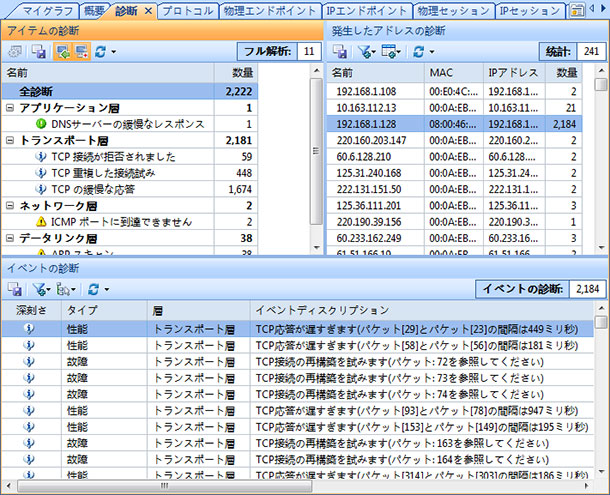Screen dimensions: 610x495
Task: Click save icon in the event diagnosis toolbar
Action: (x=15, y=289)
